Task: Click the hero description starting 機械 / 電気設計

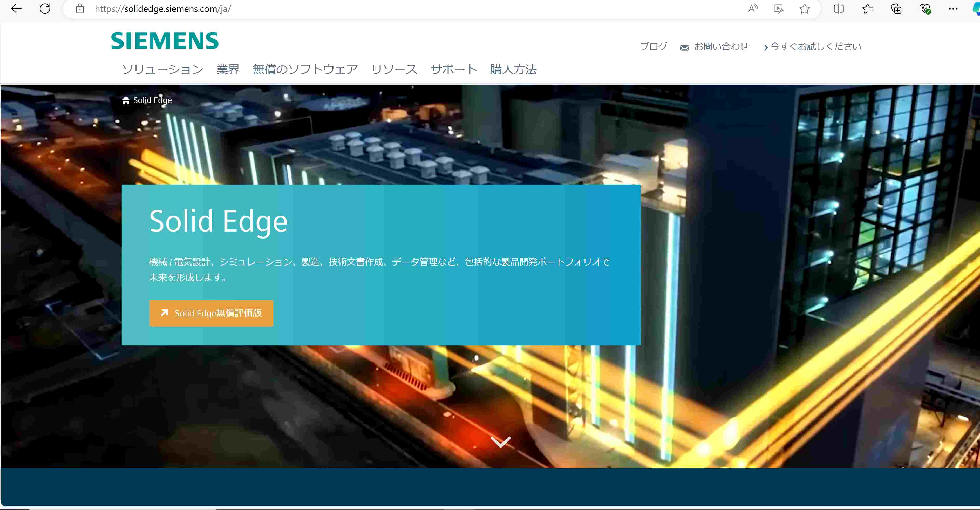Action: click(379, 269)
